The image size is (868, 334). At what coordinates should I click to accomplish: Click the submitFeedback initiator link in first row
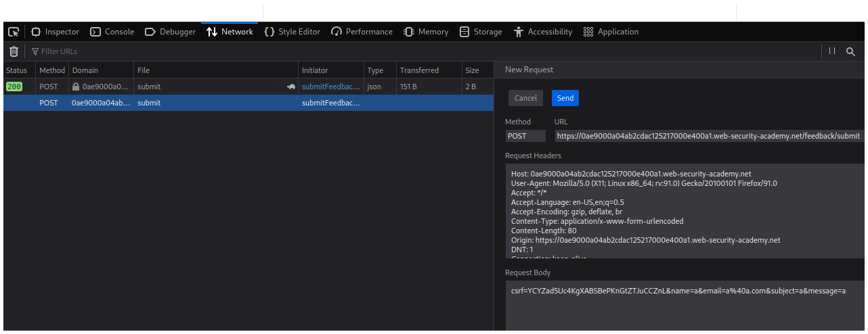click(330, 87)
